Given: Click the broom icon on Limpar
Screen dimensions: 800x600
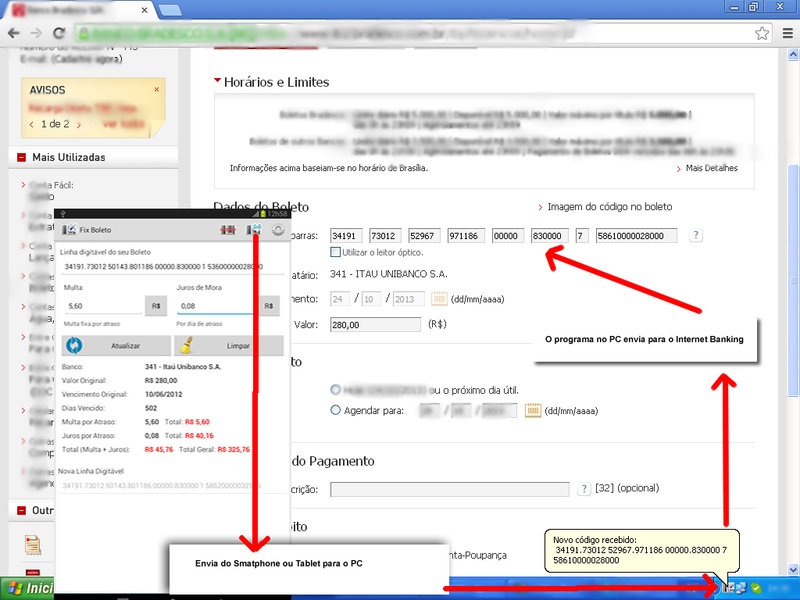Looking at the screenshot, I should tap(186, 345).
